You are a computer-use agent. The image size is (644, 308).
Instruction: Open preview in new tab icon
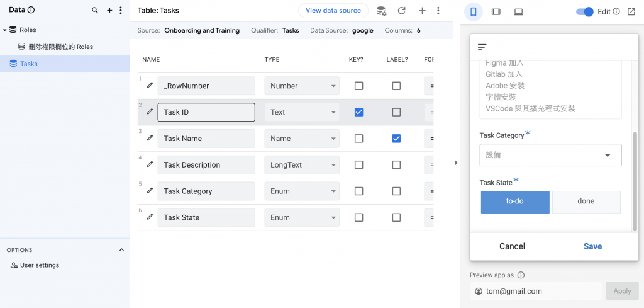[x=631, y=11]
